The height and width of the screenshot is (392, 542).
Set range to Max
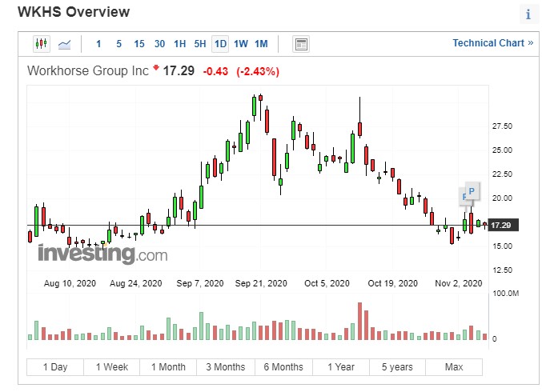coord(454,367)
